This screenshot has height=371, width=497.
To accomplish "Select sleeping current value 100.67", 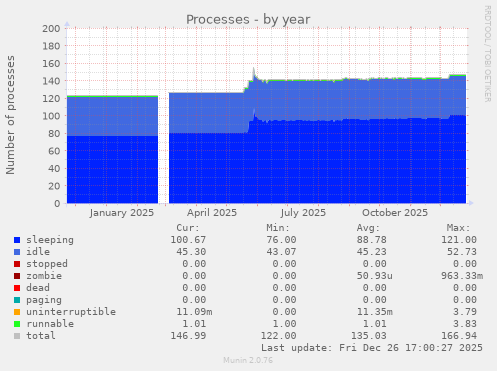I will (188, 240).
